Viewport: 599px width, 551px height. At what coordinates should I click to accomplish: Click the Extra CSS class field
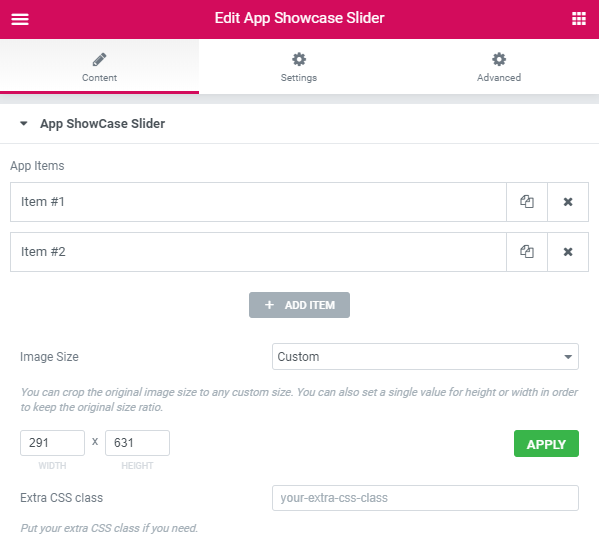coord(425,498)
